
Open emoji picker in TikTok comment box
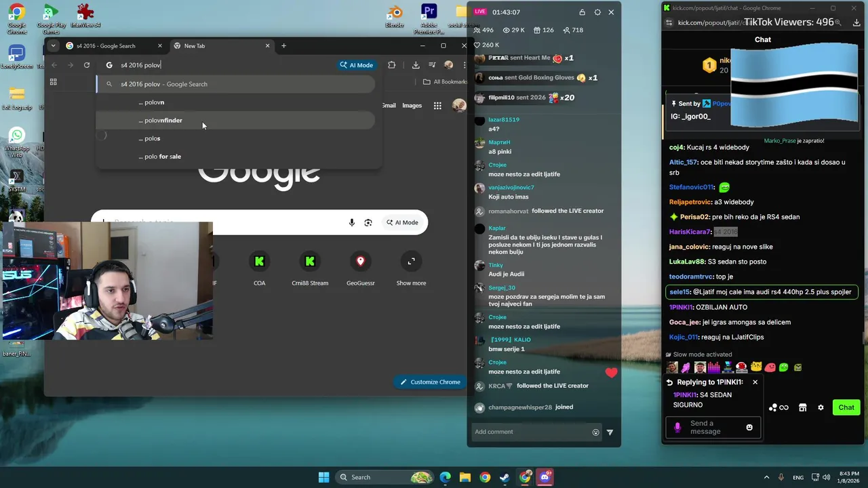[x=596, y=432]
